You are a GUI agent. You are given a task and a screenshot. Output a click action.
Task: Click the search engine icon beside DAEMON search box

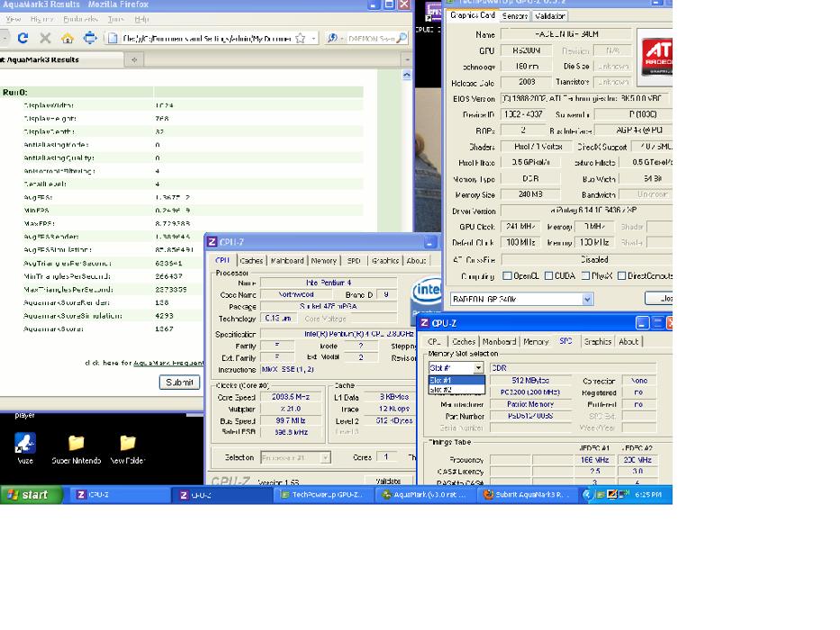333,38
